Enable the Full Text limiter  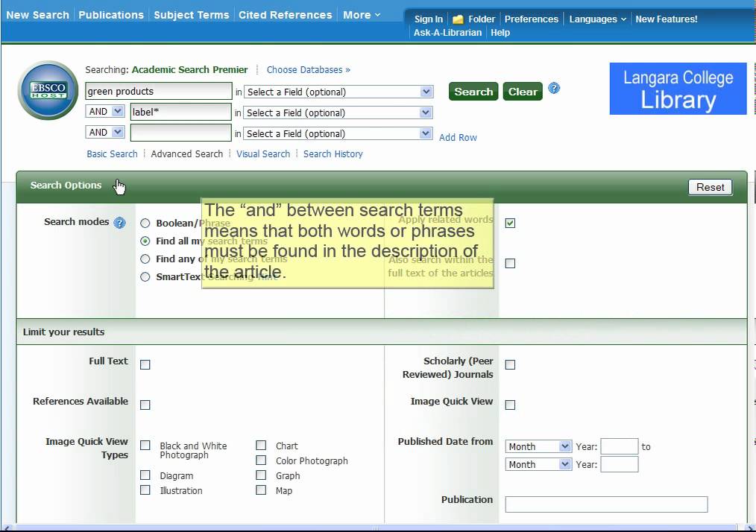pos(145,365)
